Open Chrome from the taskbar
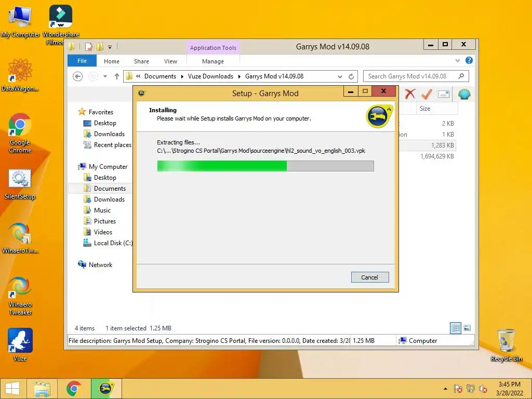The image size is (532, 399). tap(74, 389)
